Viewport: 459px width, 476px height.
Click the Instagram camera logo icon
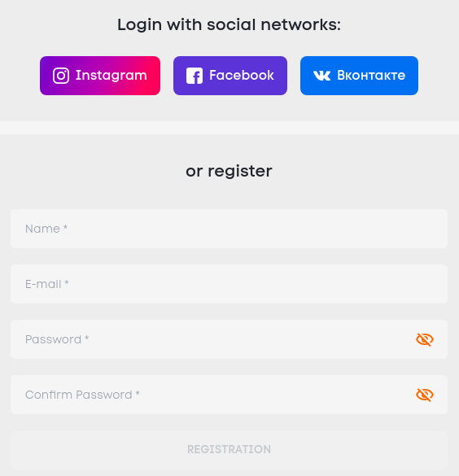point(61,76)
